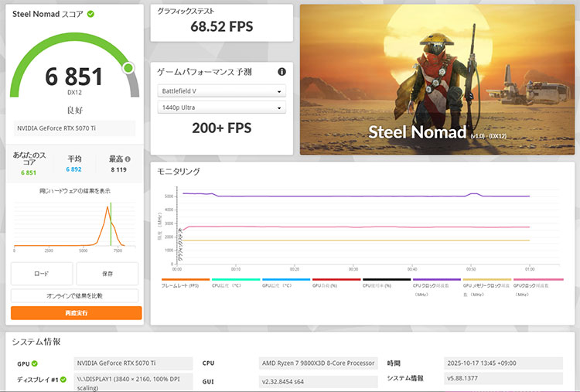
Task: Click the compare results online button
Action: [76, 296]
